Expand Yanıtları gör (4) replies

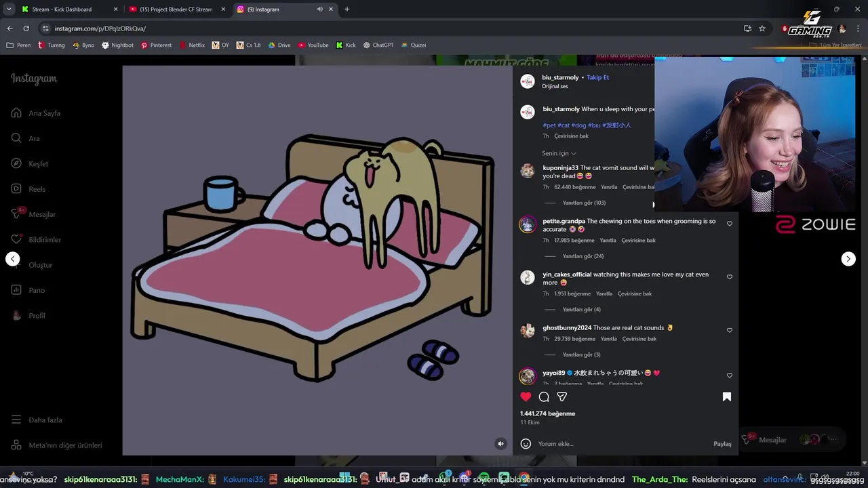pos(582,310)
